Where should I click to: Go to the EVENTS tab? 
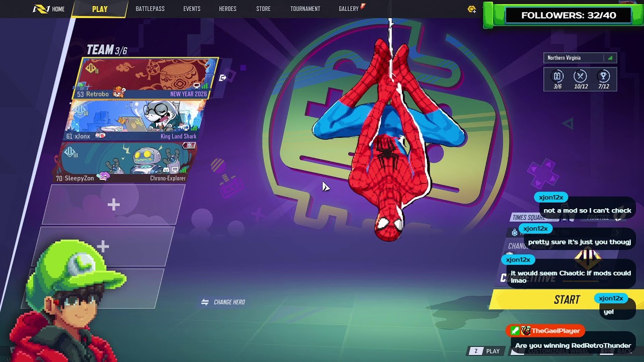192,9
